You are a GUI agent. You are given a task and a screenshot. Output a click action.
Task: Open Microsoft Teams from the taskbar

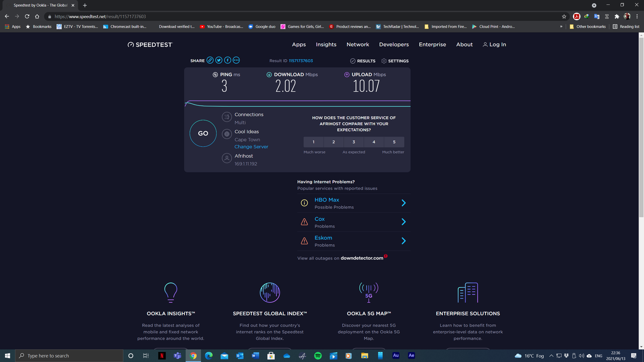(x=178, y=355)
